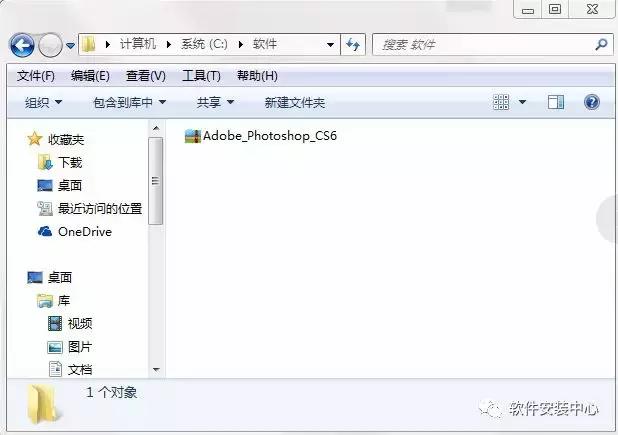This screenshot has height=435, width=618.
Task: Select 计算机 in the address path
Action: tap(138, 44)
